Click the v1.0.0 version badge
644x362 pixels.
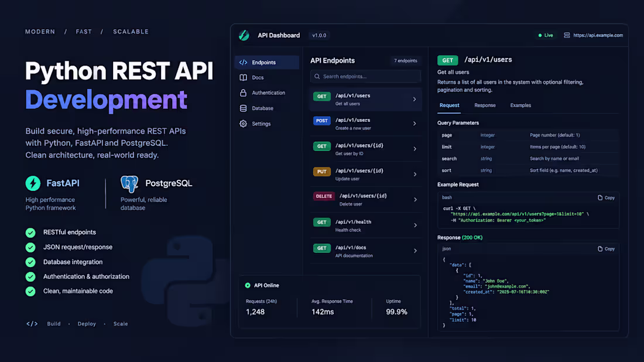point(319,35)
